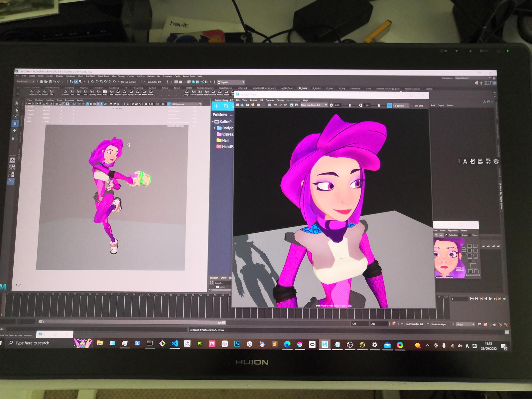This screenshot has width=532, height=399.
Task: Go to start of playback range
Action: pyautogui.click(x=471, y=299)
